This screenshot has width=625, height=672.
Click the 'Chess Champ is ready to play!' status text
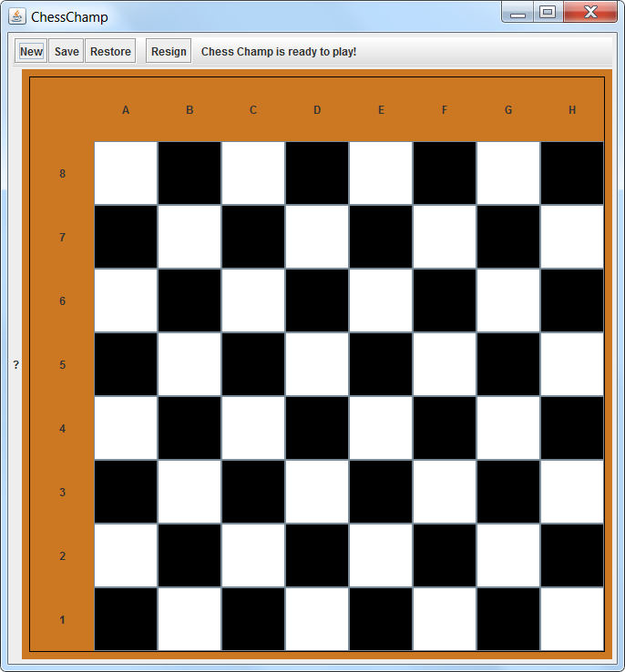[279, 51]
